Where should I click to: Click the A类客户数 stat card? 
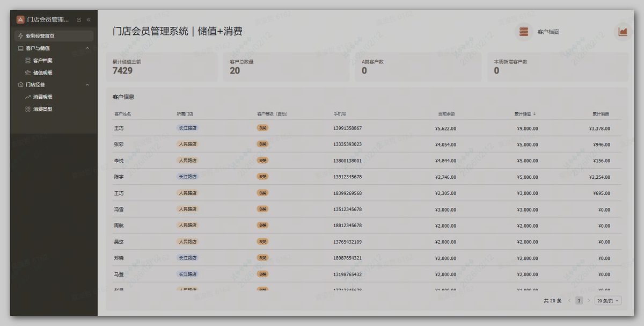(x=418, y=67)
